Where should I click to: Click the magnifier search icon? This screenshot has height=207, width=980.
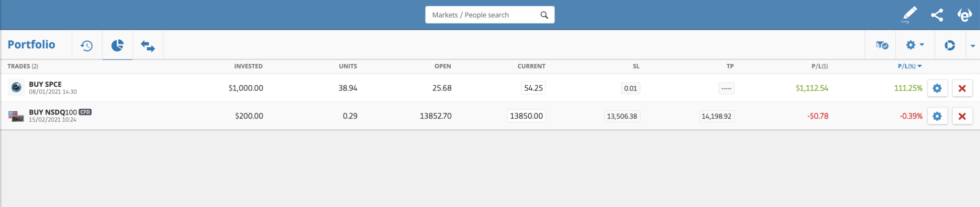click(544, 15)
